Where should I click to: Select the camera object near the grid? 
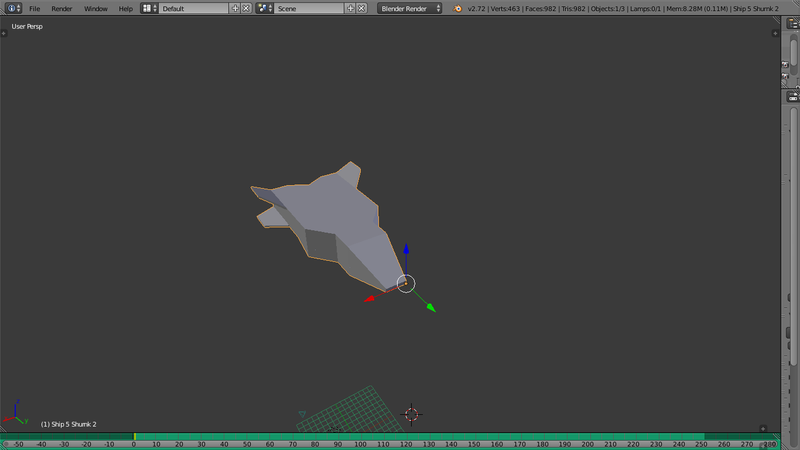point(302,414)
